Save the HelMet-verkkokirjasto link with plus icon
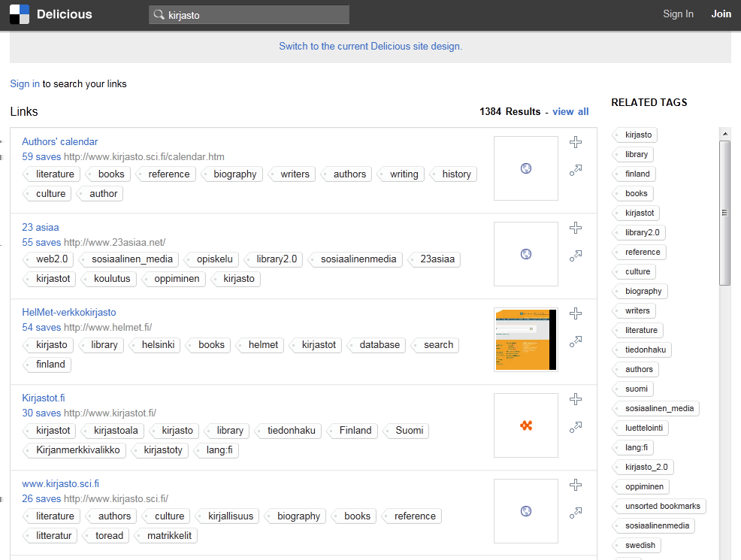The image size is (741, 560). point(575,313)
